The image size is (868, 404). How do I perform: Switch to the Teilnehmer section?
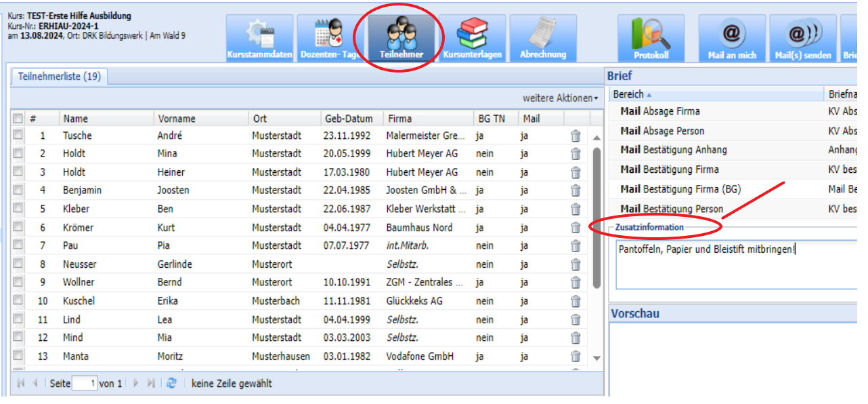[x=402, y=38]
